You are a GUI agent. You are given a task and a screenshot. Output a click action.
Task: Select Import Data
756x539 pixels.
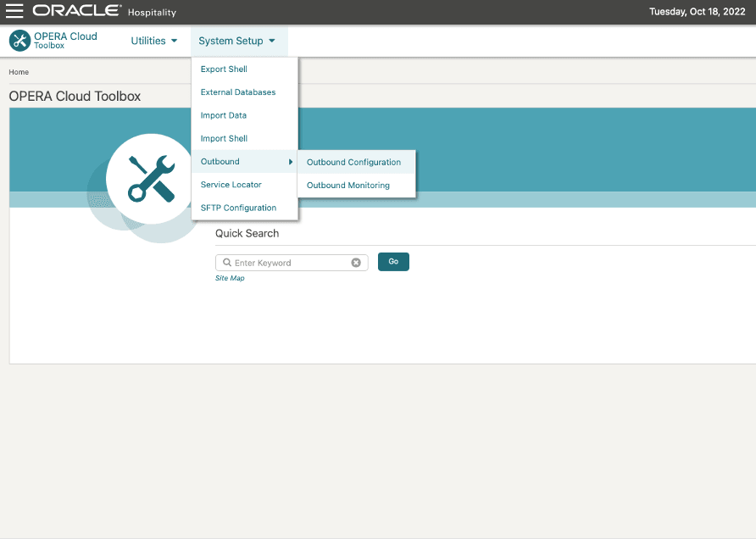click(x=222, y=114)
